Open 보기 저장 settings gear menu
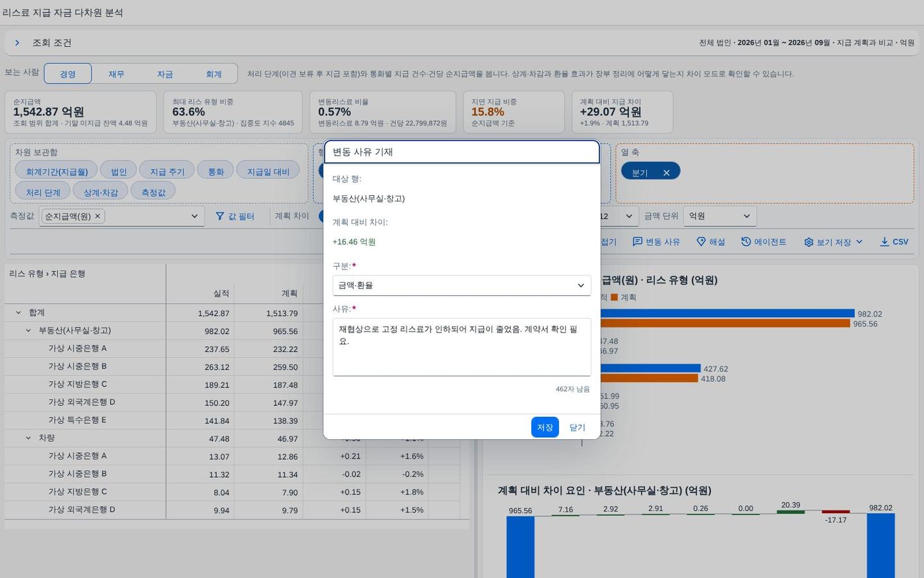The height and width of the screenshot is (578, 924). coord(833,242)
